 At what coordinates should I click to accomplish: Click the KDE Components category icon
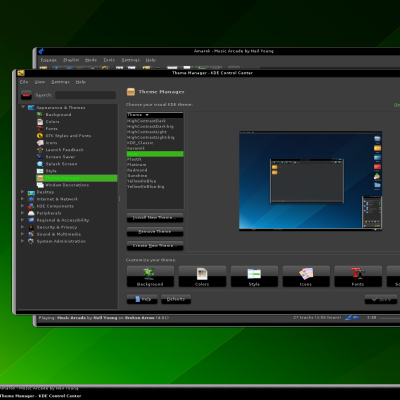(x=31, y=206)
